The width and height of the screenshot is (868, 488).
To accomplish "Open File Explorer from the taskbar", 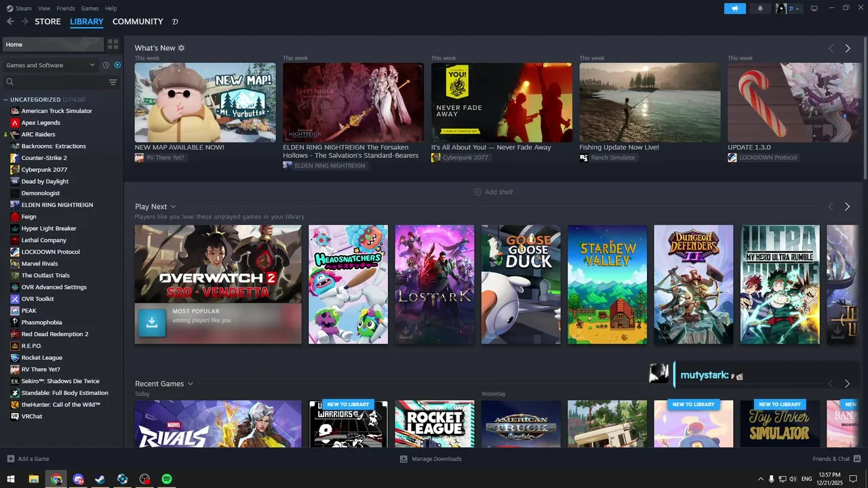I will click(33, 479).
